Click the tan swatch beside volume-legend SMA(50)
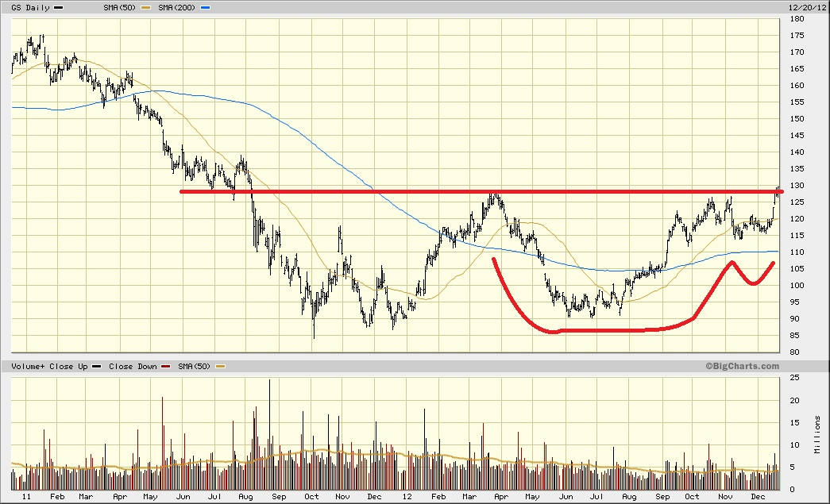 (x=220, y=367)
